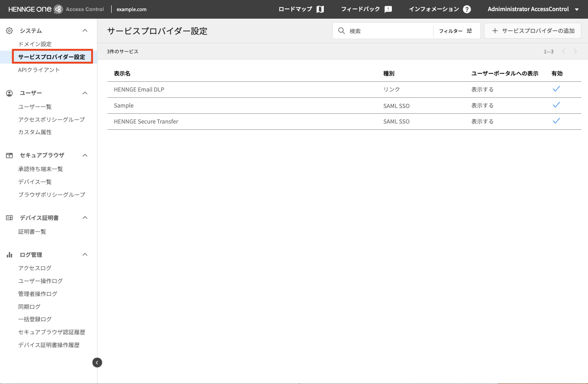Screen dimensions: 588x384
Task: Open ドメイン設定
Action: point(35,44)
